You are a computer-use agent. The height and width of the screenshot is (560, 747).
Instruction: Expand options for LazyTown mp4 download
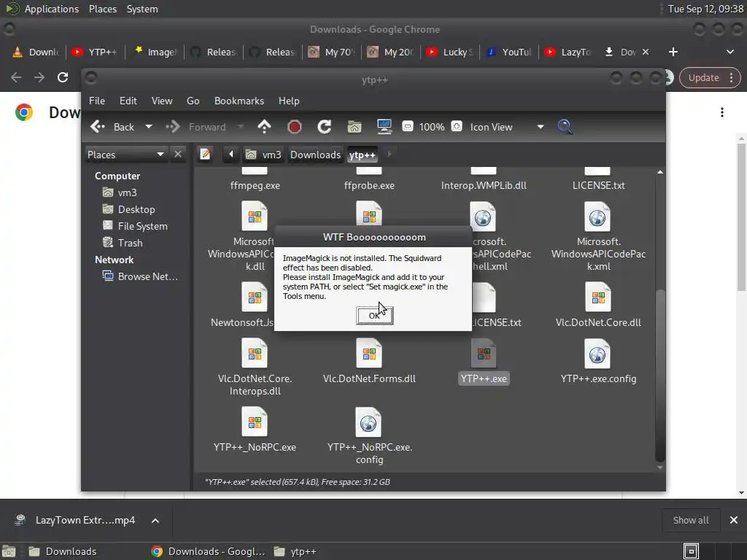(155, 521)
